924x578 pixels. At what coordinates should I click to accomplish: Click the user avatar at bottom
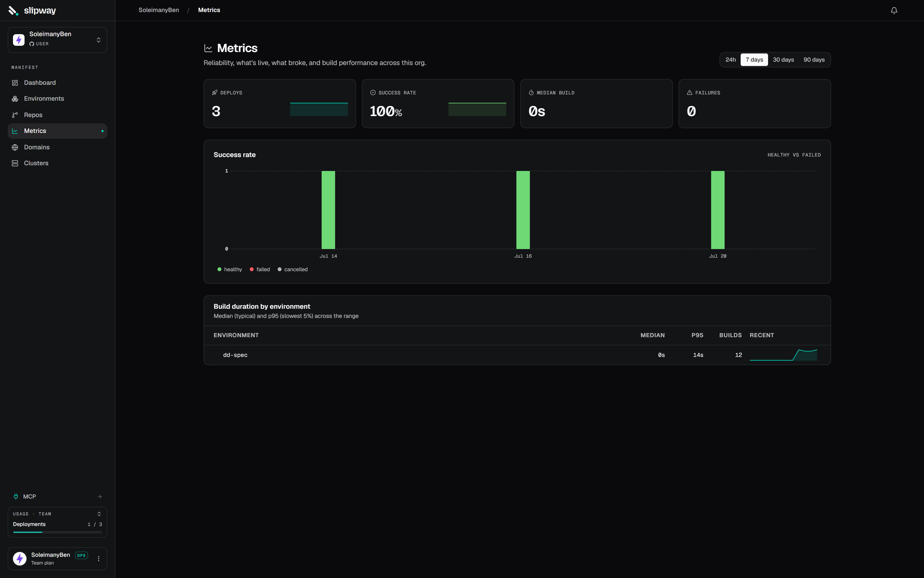pyautogui.click(x=20, y=558)
